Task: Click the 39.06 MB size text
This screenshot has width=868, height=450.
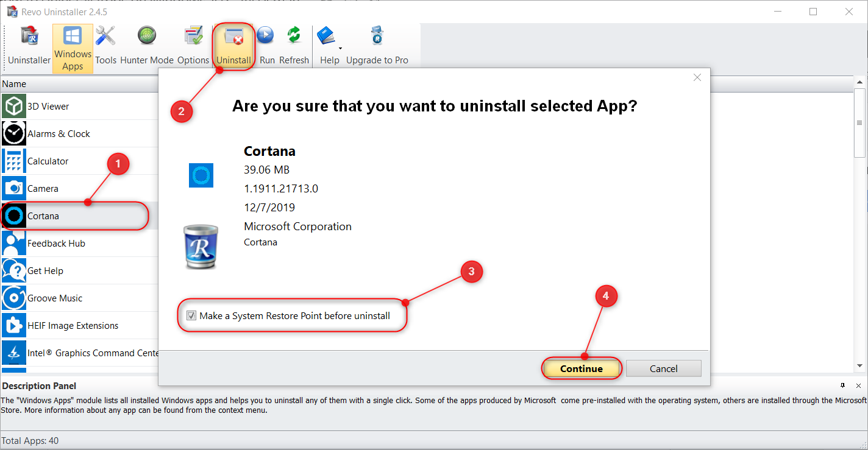Action: pos(267,170)
